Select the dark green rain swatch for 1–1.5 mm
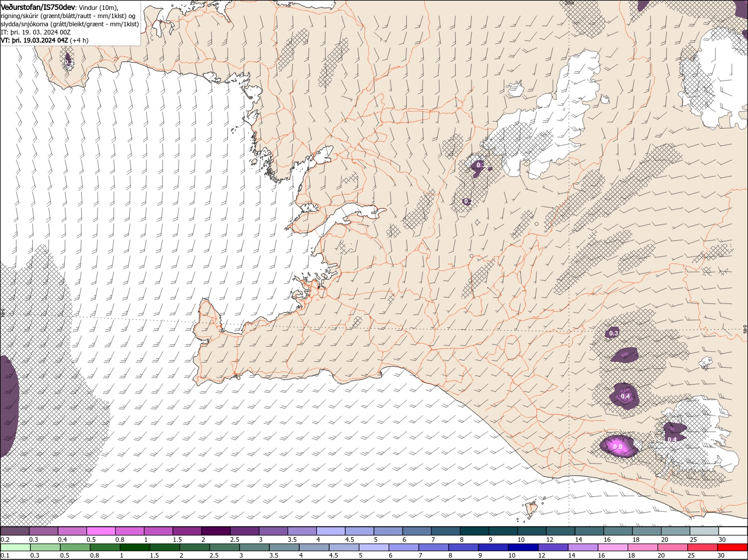The image size is (748, 560). click(x=135, y=547)
